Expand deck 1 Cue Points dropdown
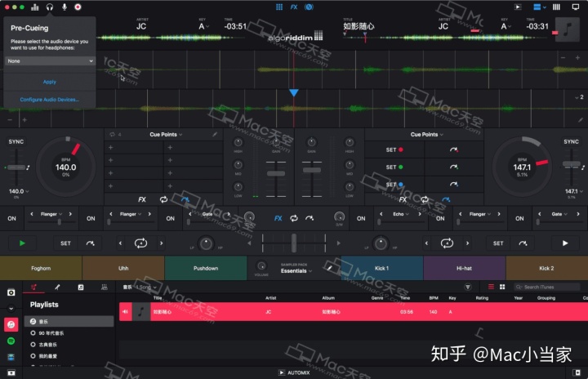This screenshot has width=588, height=379. pyautogui.click(x=166, y=134)
